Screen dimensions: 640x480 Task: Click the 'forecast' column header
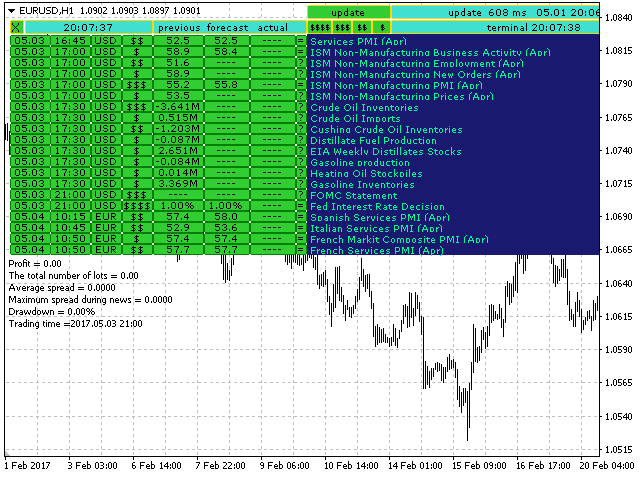click(227, 28)
